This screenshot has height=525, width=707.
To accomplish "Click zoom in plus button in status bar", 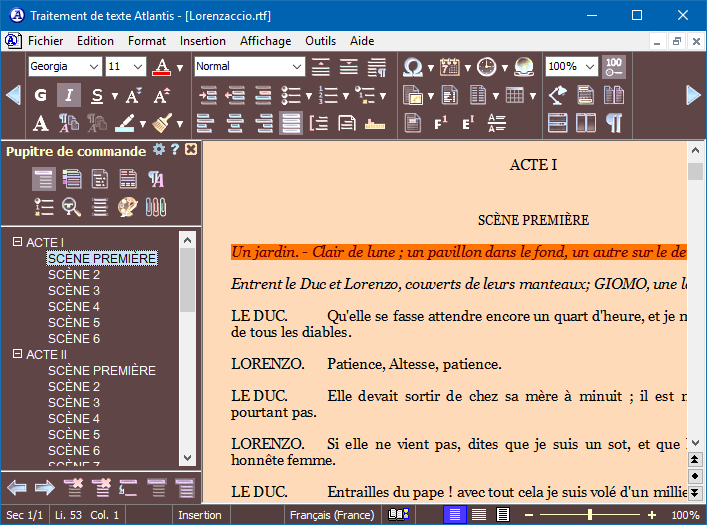I will [x=652, y=515].
